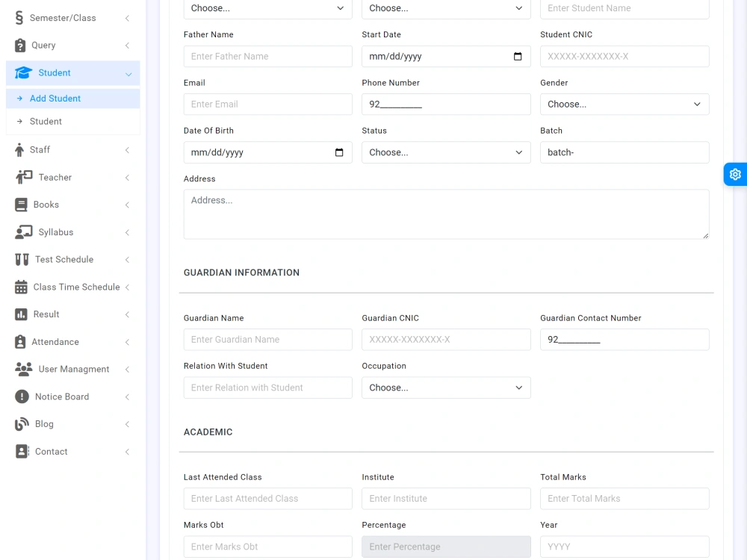Open the Student list submenu item

[x=73, y=122]
